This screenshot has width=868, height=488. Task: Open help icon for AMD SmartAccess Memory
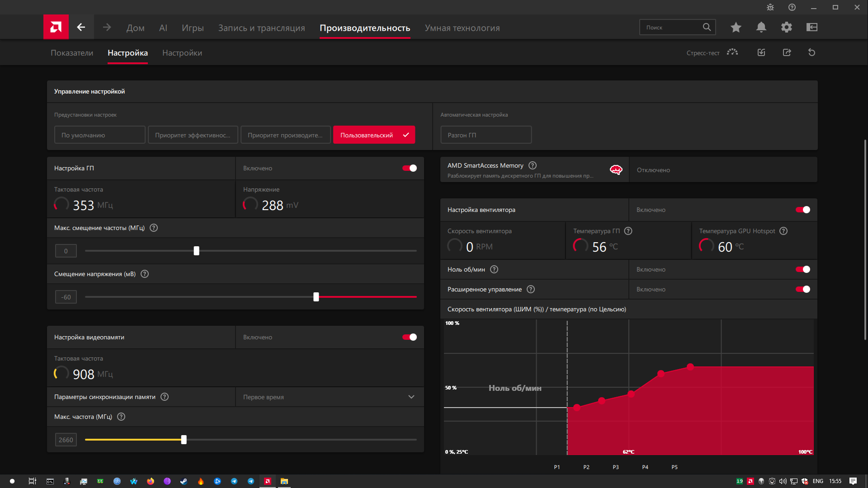coord(533,165)
